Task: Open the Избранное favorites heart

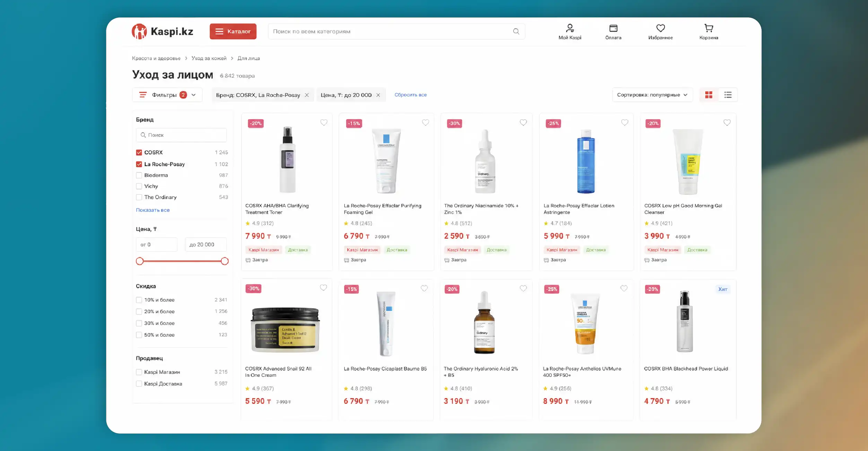Action: (660, 32)
